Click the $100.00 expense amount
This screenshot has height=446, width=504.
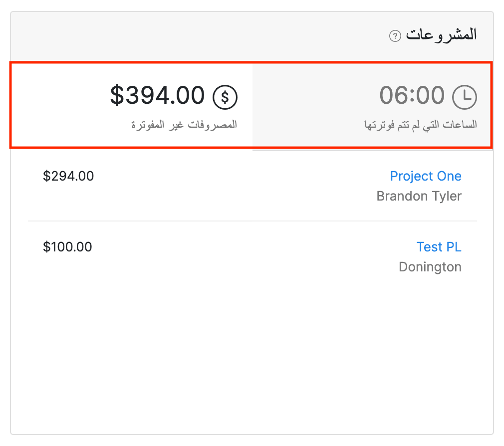(x=67, y=247)
